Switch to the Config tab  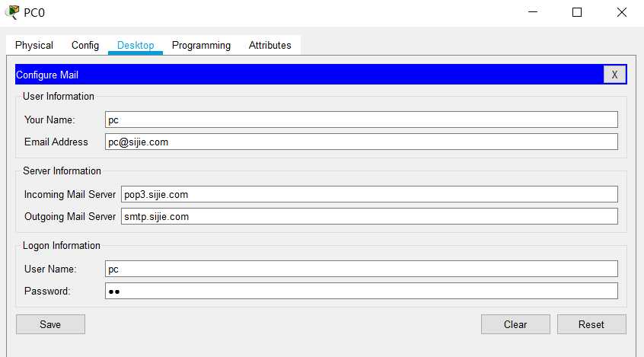tap(85, 45)
